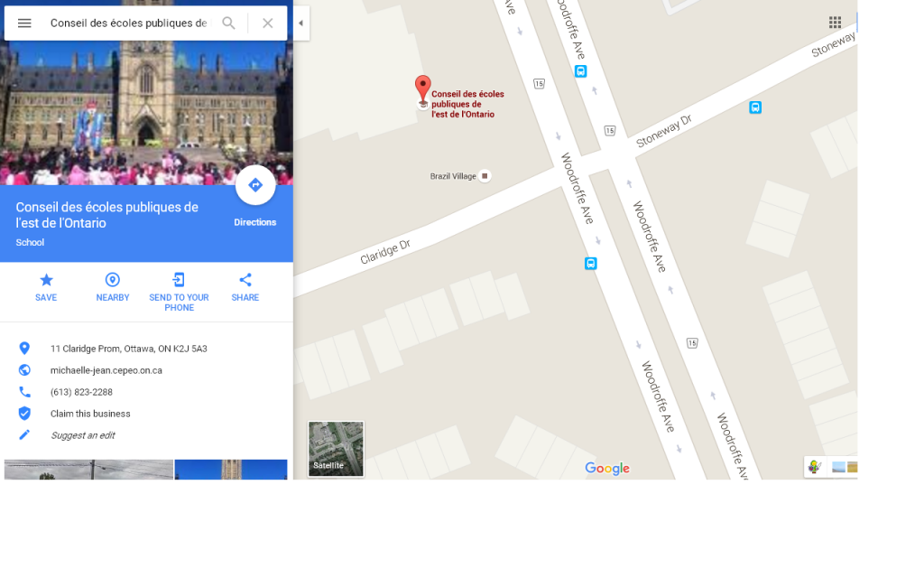This screenshot has height=578, width=924.
Task: Open the hamburger main menu
Action: click(x=24, y=23)
